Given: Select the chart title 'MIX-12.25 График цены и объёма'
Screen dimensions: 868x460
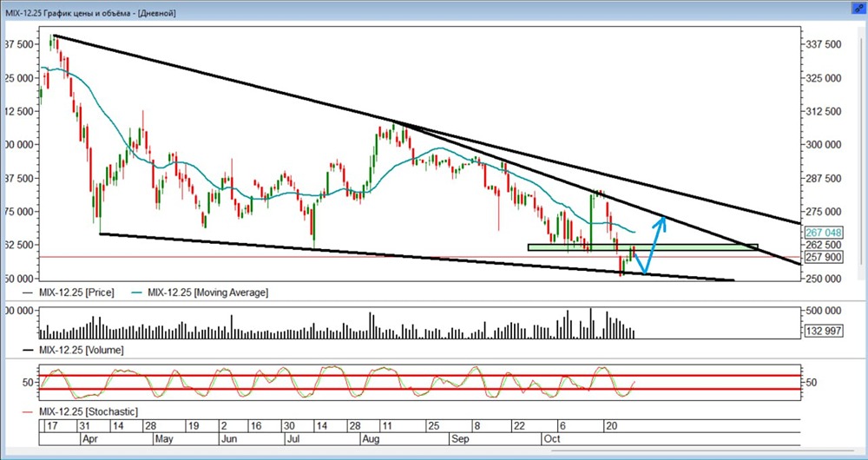Looking at the screenshot, I should pos(69,13).
